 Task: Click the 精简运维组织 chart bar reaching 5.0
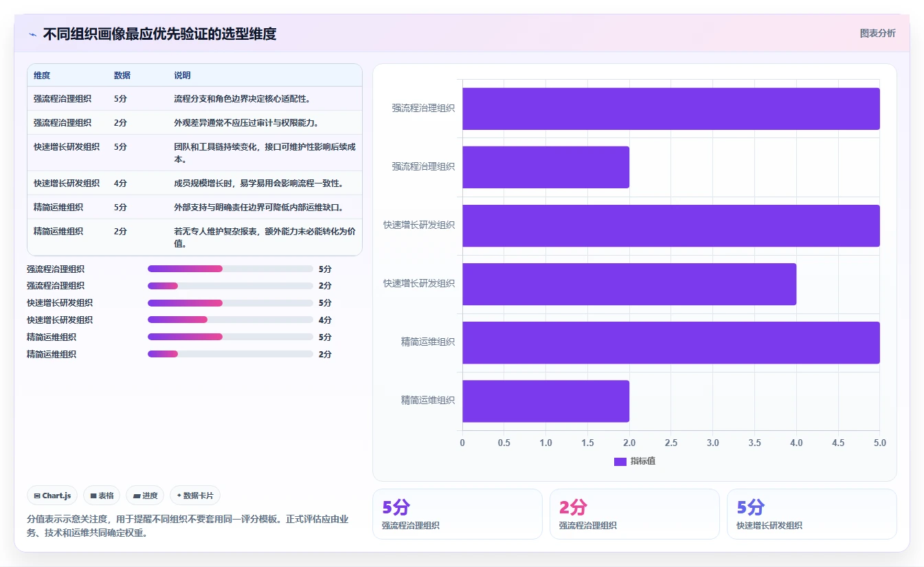coord(671,342)
